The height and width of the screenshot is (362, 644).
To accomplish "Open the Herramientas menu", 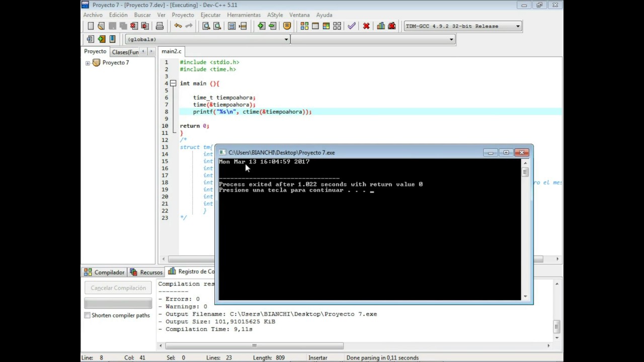I will tap(244, 15).
